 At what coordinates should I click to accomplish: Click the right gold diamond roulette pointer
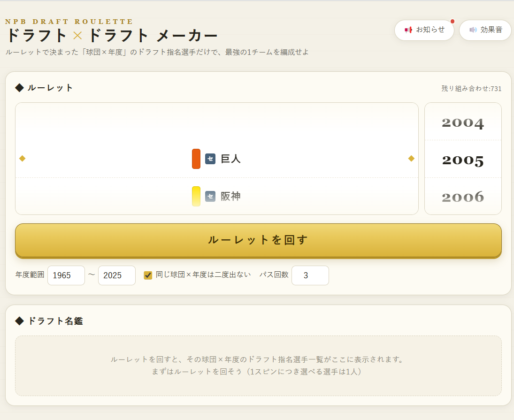coord(411,159)
